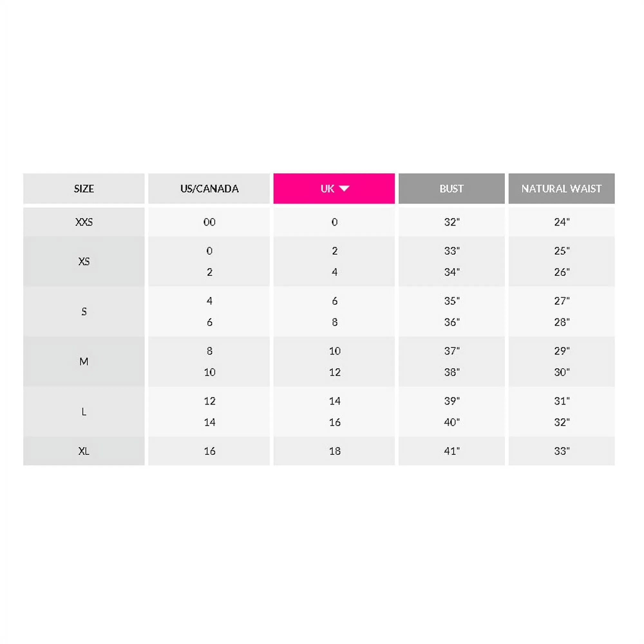Open the UK size dropdown arrow
Viewport: 644px width, 644px height.
click(x=344, y=189)
